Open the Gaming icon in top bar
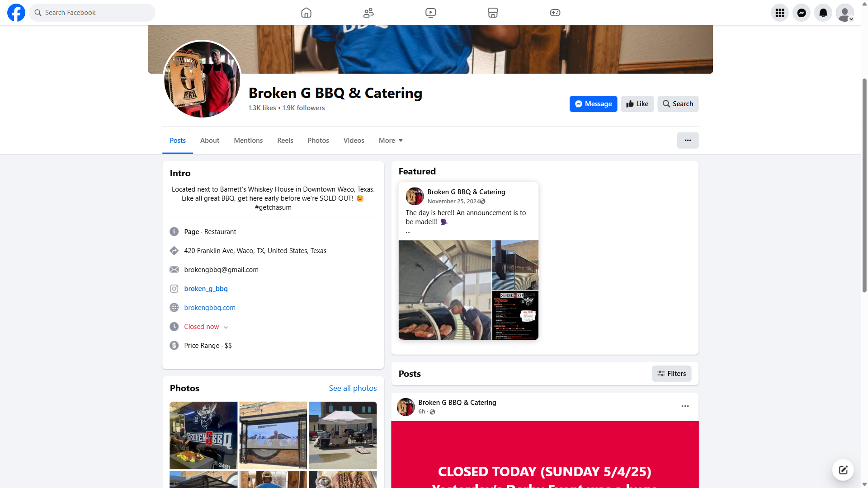The width and height of the screenshot is (868, 488). [x=555, y=13]
